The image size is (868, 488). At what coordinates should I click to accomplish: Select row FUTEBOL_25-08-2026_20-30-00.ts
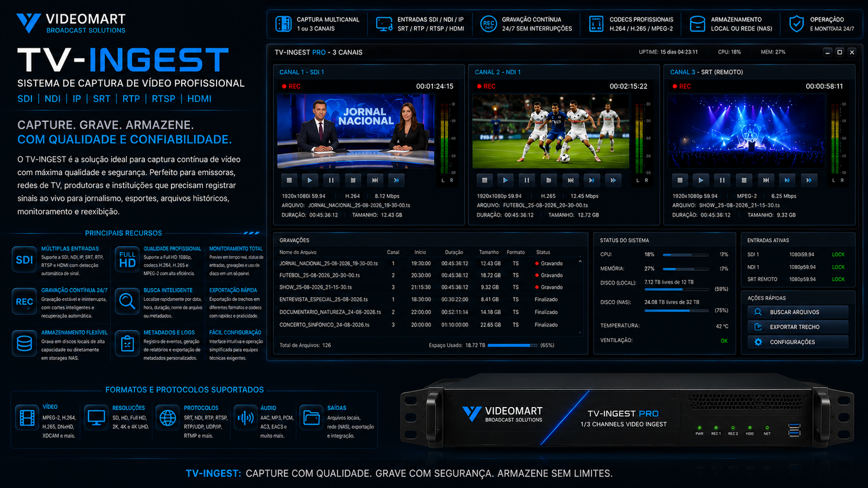click(x=427, y=275)
